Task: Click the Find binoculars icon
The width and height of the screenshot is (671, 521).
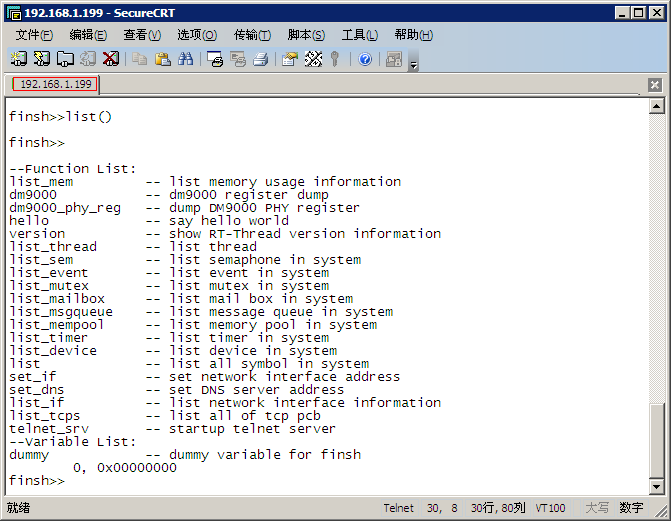Action: click(186, 59)
